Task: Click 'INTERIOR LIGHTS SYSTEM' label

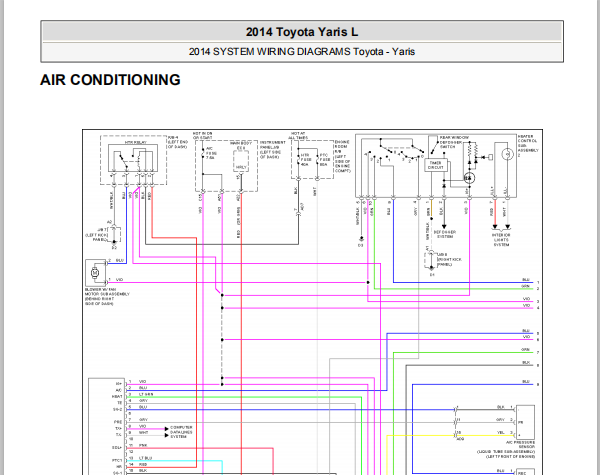Action: coord(501,240)
